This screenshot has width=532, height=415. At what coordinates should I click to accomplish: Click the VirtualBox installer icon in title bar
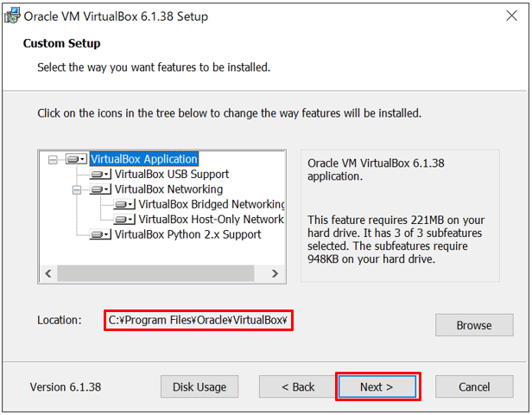[x=12, y=16]
